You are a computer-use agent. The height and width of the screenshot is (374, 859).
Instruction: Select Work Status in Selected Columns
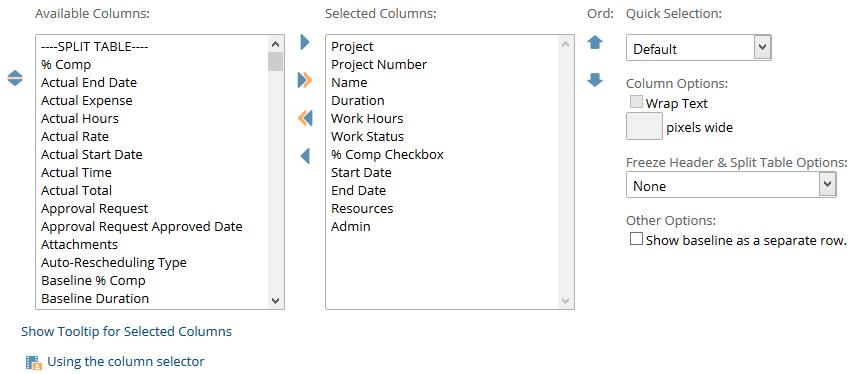coord(367,136)
